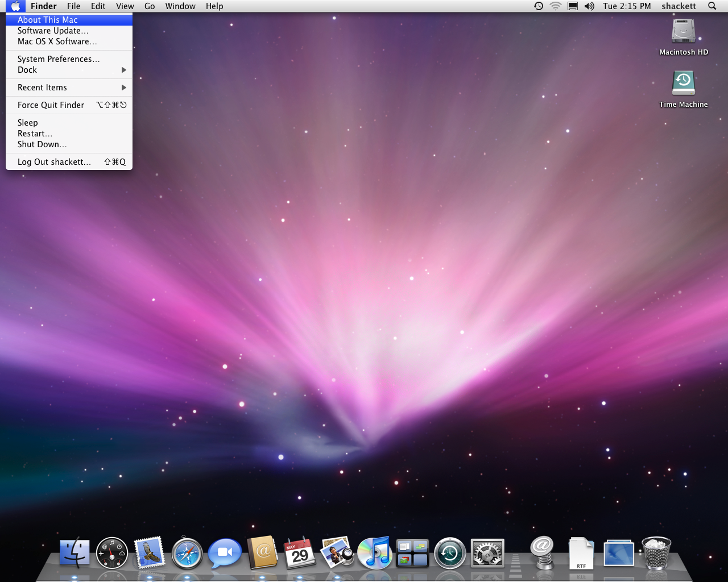Screen dimensions: 728x582
Task: Select About This Mac
Action: (x=48, y=20)
